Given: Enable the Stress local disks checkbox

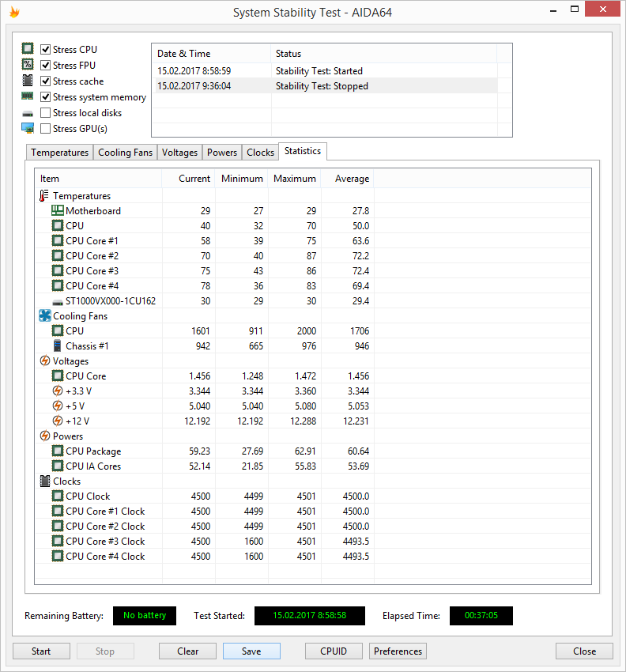Looking at the screenshot, I should click(x=45, y=113).
